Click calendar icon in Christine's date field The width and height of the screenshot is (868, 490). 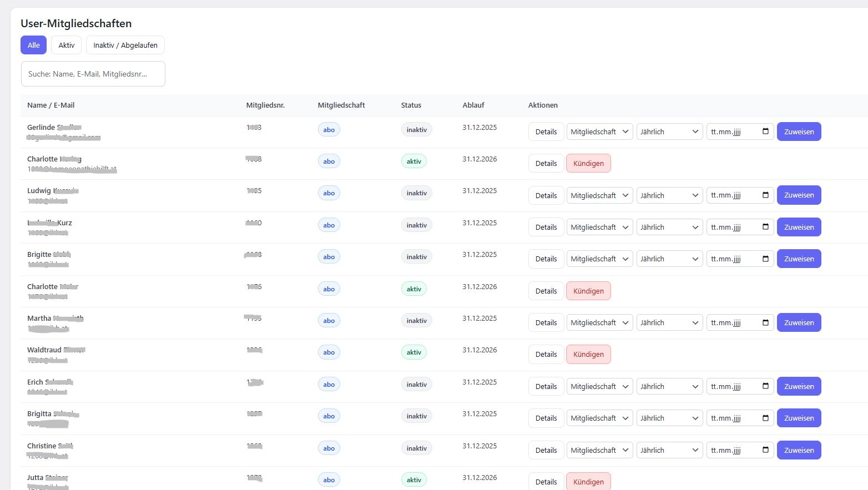click(765, 450)
